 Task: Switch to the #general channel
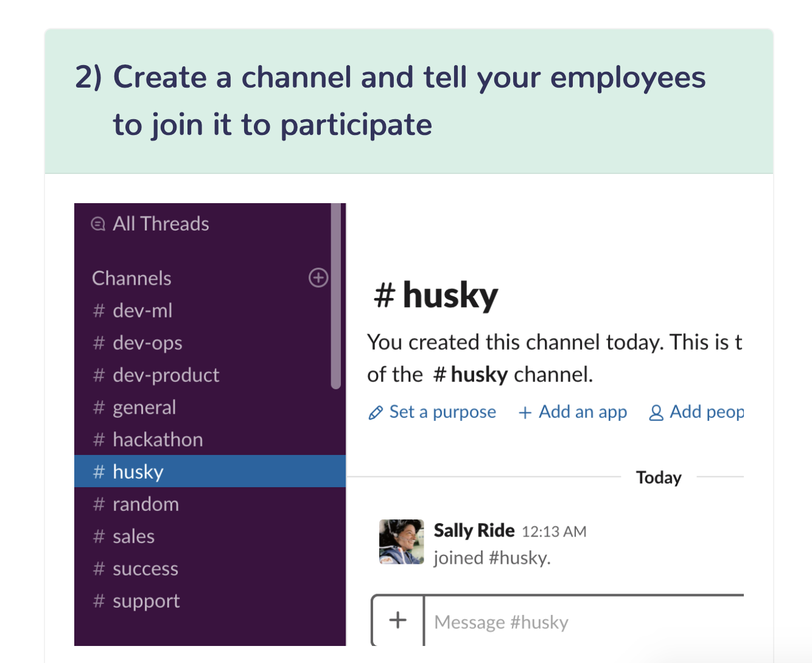pos(144,407)
